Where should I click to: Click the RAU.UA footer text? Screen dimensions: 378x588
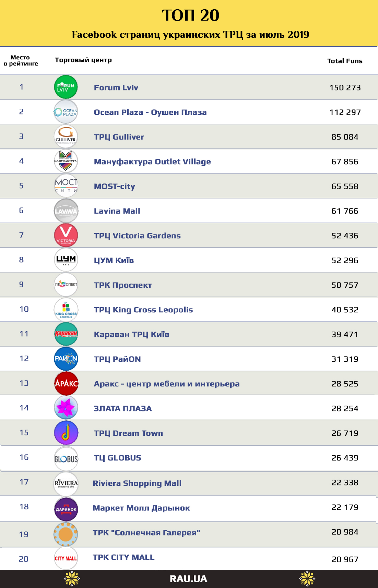(x=188, y=579)
